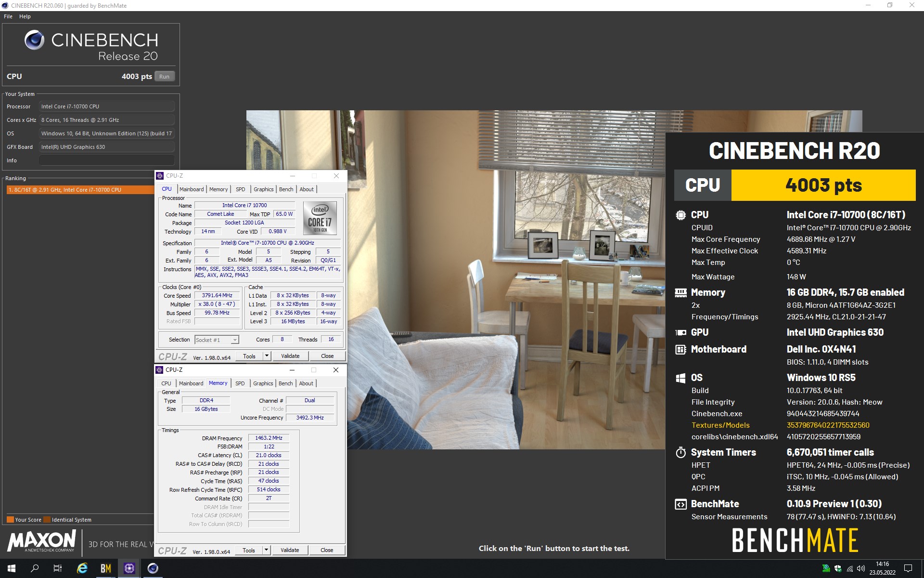Click the taskbar search magnifier icon
The height and width of the screenshot is (578, 924).
pyautogui.click(x=35, y=568)
